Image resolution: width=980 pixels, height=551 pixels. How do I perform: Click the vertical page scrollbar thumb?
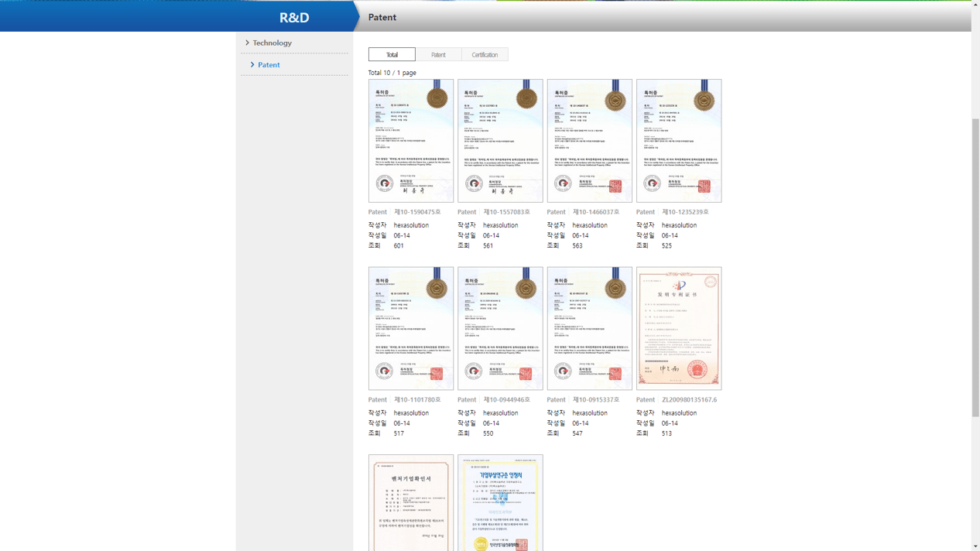click(975, 267)
